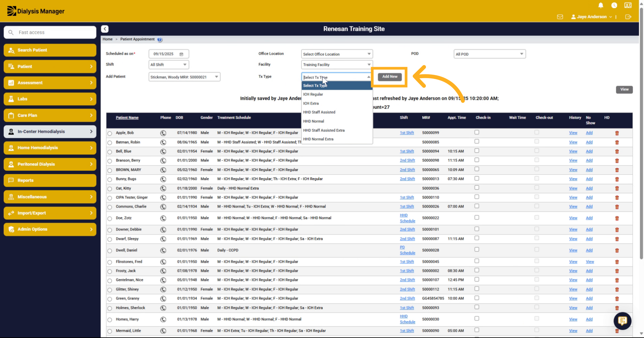Open the Office Location dropdown
Screen dimensions: 644x338
[x=337, y=54]
